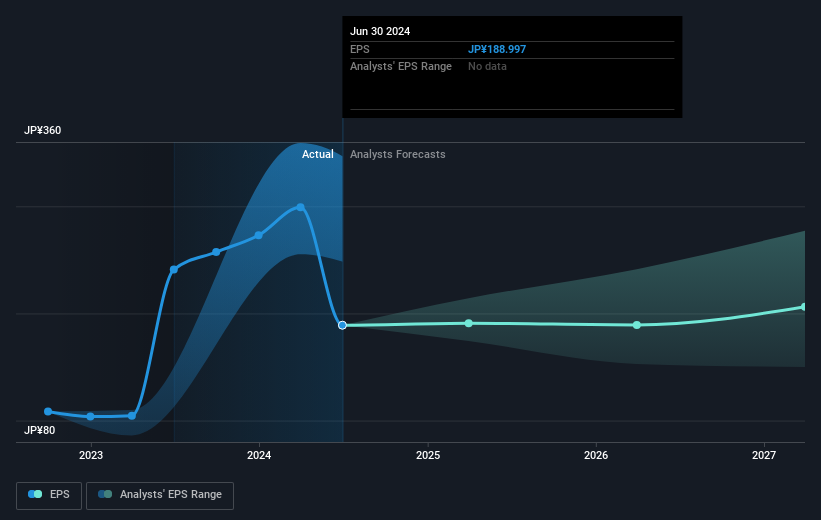Click the 2025 x-axis label

pos(428,455)
